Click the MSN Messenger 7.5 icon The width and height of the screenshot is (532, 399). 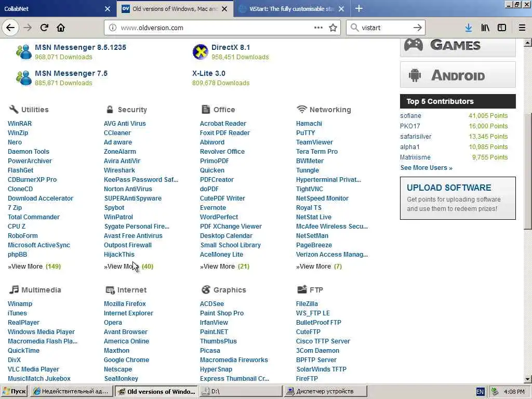24,78
